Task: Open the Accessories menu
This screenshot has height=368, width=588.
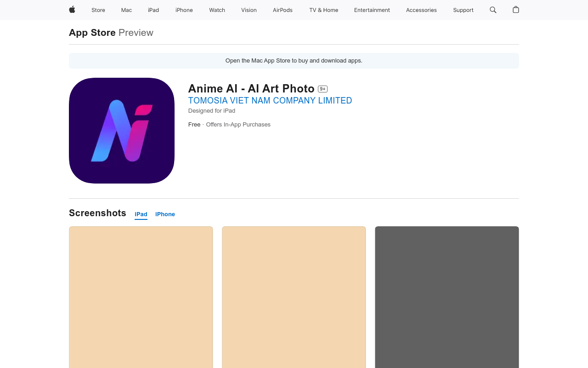Action: (x=421, y=10)
